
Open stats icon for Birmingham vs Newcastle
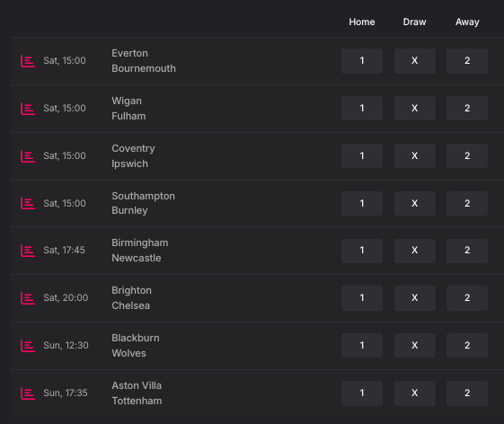click(x=28, y=251)
